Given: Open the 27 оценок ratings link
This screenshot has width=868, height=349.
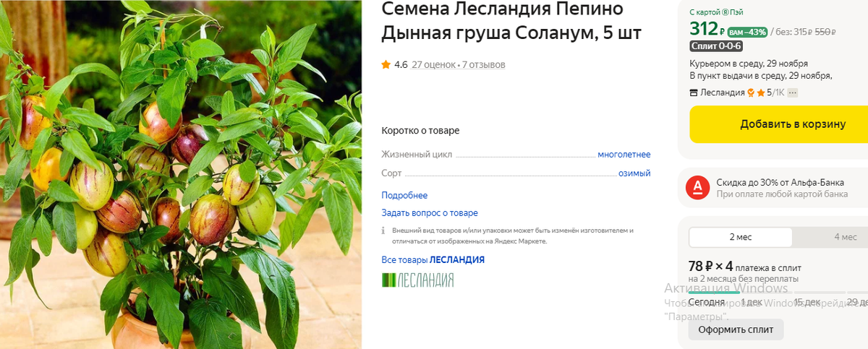Looking at the screenshot, I should click(x=433, y=64).
